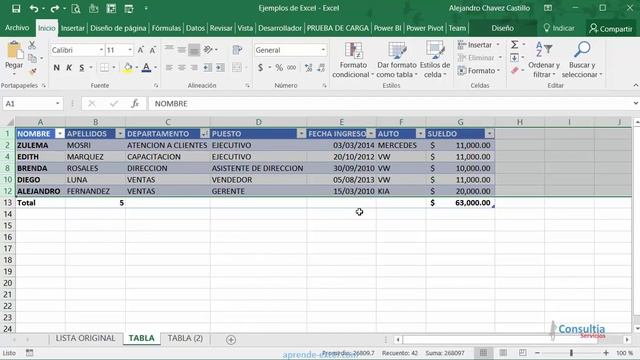Click Ordenar y filtrar button

pos(544,60)
